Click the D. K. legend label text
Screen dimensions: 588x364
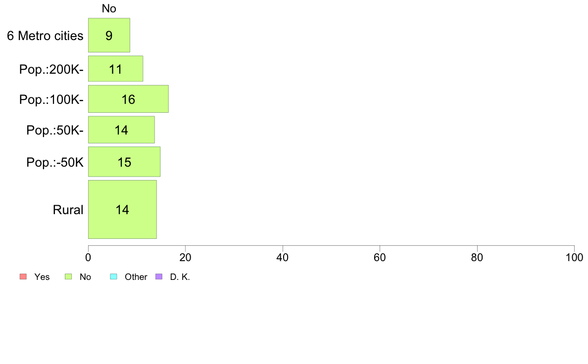click(x=180, y=277)
